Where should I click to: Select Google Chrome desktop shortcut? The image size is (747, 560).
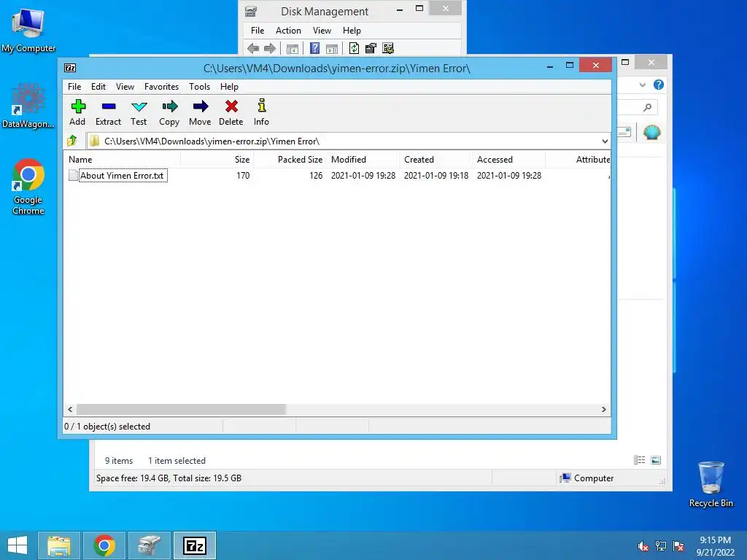[28, 187]
